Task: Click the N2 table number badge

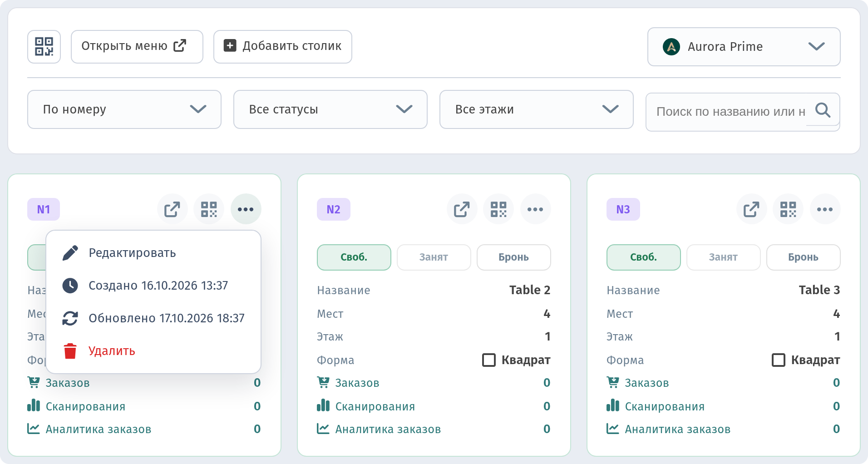Action: 334,209
